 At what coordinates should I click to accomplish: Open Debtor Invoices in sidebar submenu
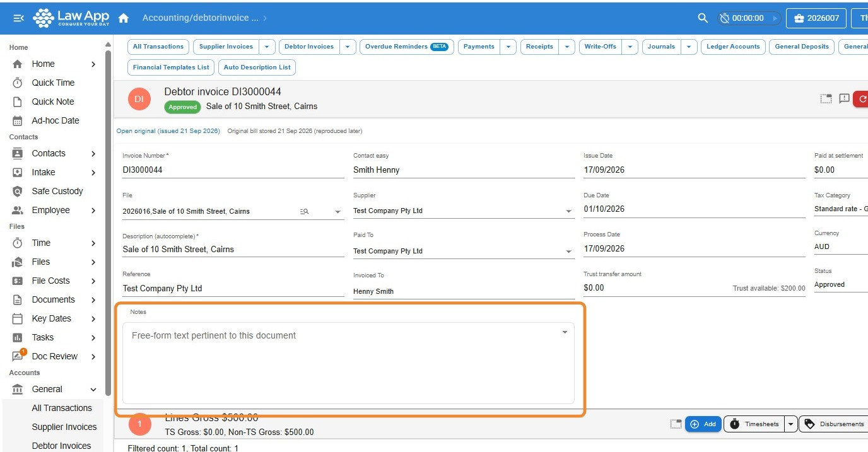(x=61, y=446)
